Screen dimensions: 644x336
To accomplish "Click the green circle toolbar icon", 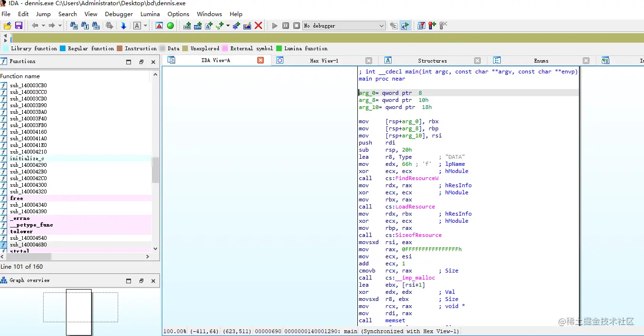I will (170, 26).
